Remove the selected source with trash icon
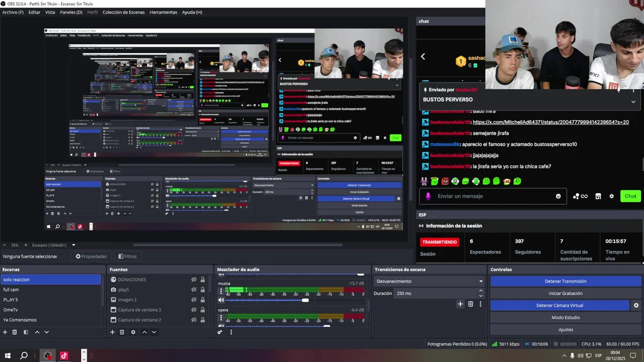The height and width of the screenshot is (362, 644). [122, 332]
